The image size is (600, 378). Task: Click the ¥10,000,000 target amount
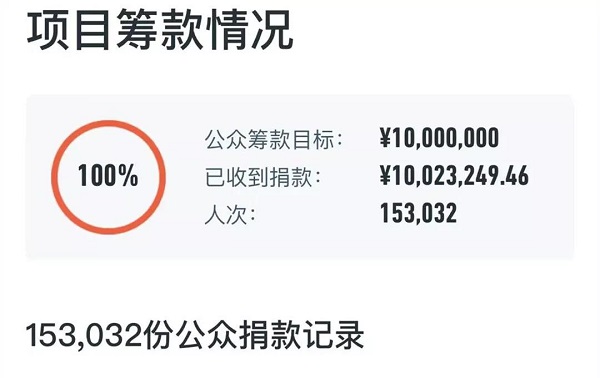tap(439, 138)
